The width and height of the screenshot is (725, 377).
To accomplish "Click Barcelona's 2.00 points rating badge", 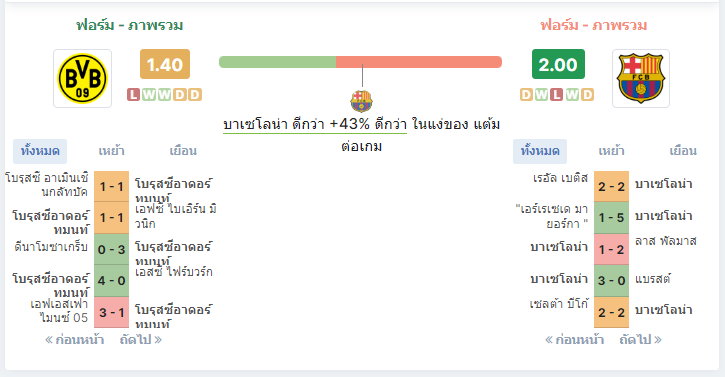I will click(x=558, y=64).
